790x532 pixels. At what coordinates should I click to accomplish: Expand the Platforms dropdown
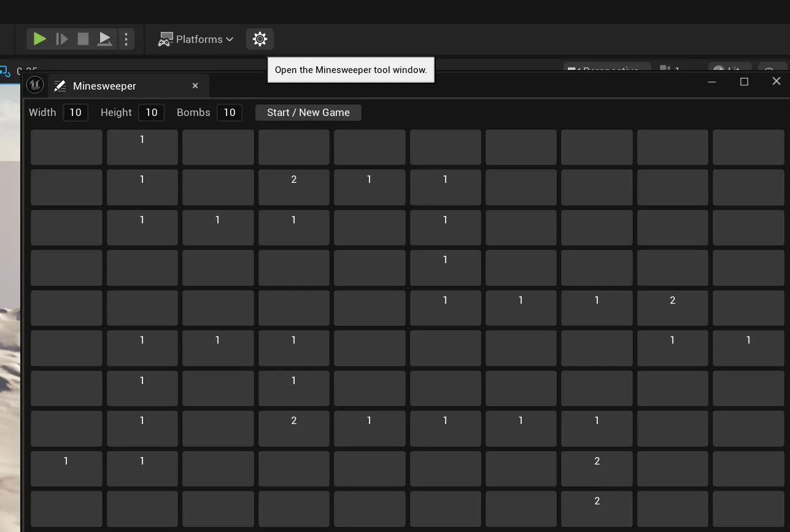(x=196, y=39)
